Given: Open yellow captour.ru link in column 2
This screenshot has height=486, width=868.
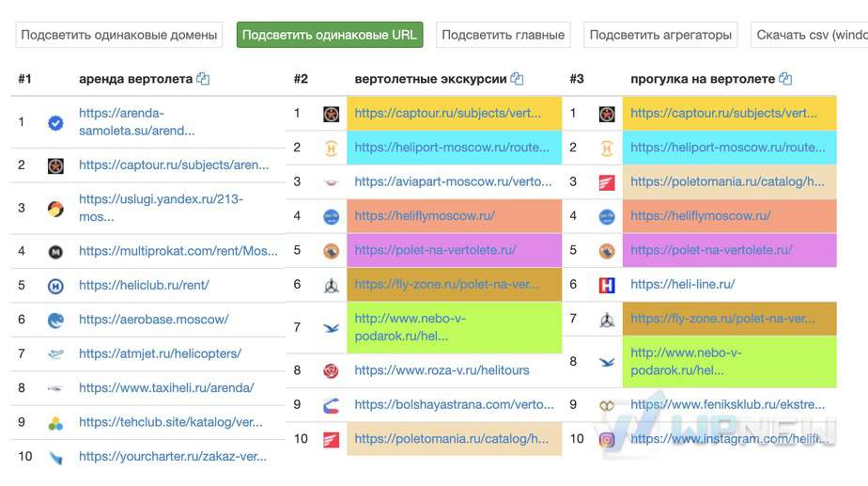Looking at the screenshot, I should 448,113.
